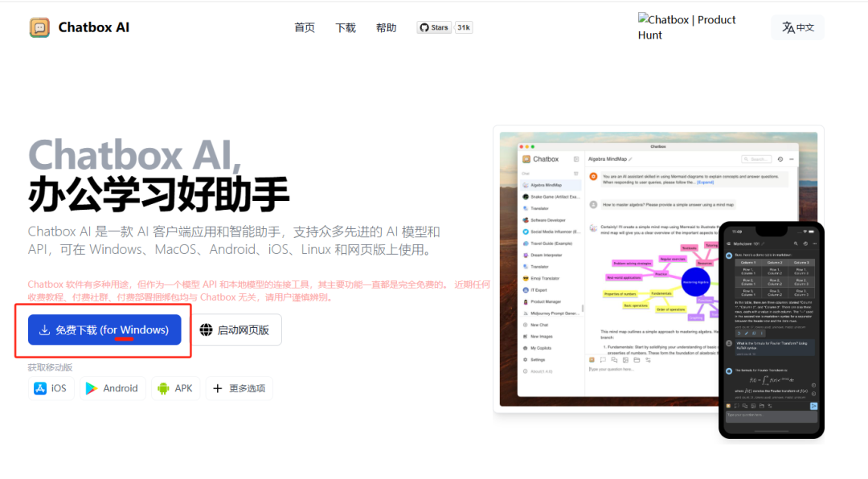Get the iOS App Store version
This screenshot has width=868, height=479.
(51, 388)
